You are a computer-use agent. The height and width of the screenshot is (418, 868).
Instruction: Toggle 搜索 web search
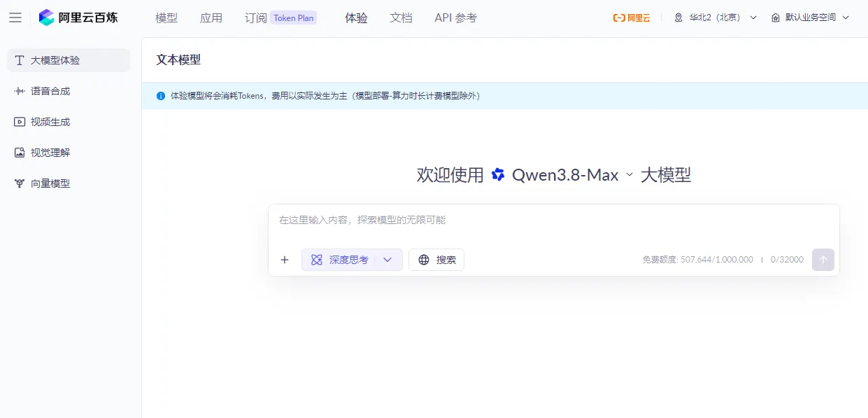pos(436,260)
